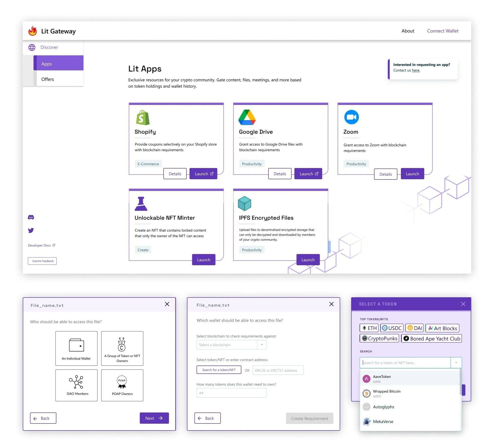Click the Twitter bird icon
494x448 pixels.
pos(31,230)
